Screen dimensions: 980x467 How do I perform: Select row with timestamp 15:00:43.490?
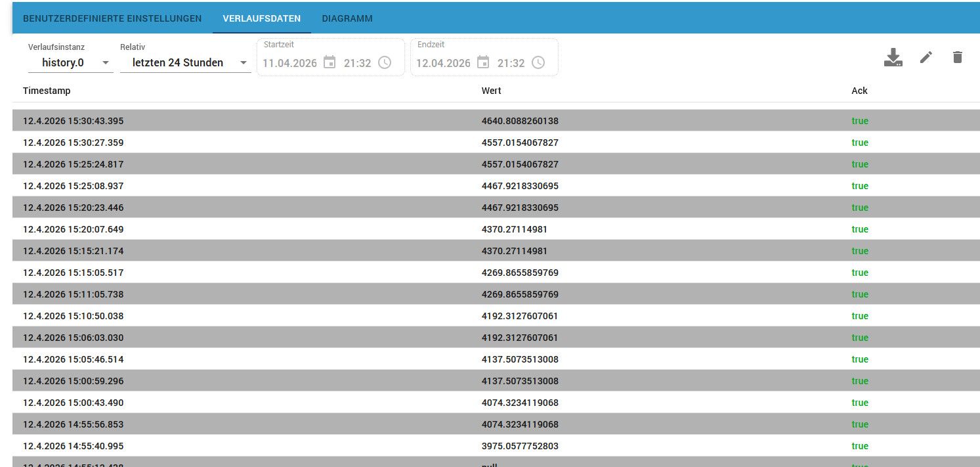coord(496,403)
